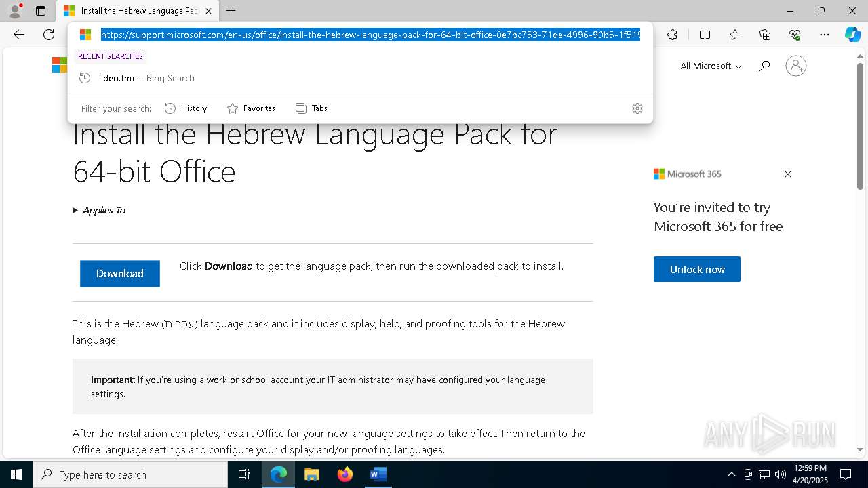The width and height of the screenshot is (868, 488).
Task: Sign in with the account icon
Action: pos(796,66)
